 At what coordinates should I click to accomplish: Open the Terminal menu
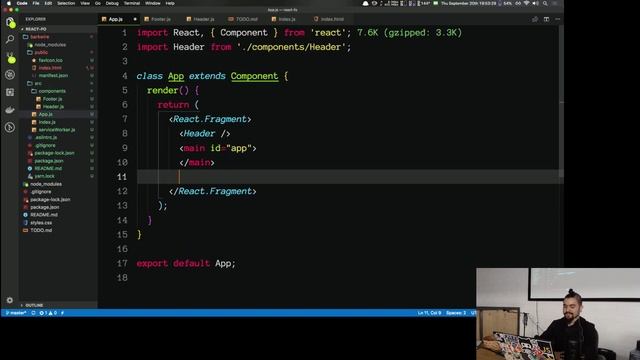pyautogui.click(x=131, y=3)
